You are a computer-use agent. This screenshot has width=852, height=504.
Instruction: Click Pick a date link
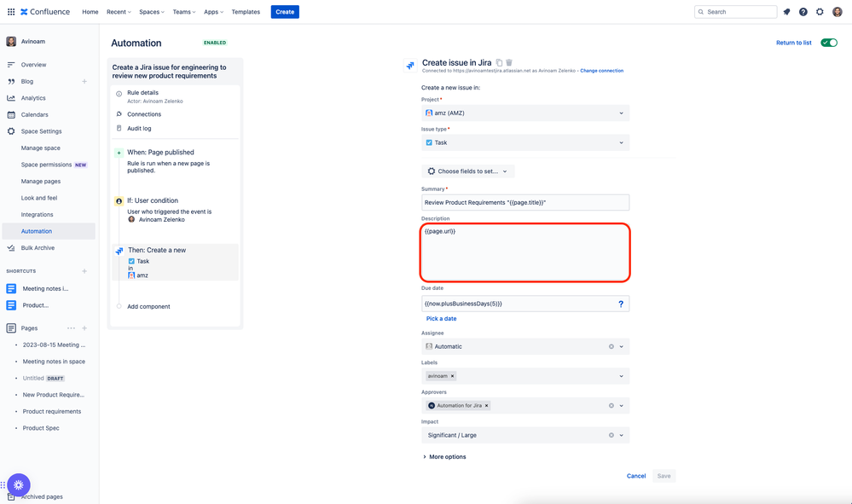coord(441,319)
